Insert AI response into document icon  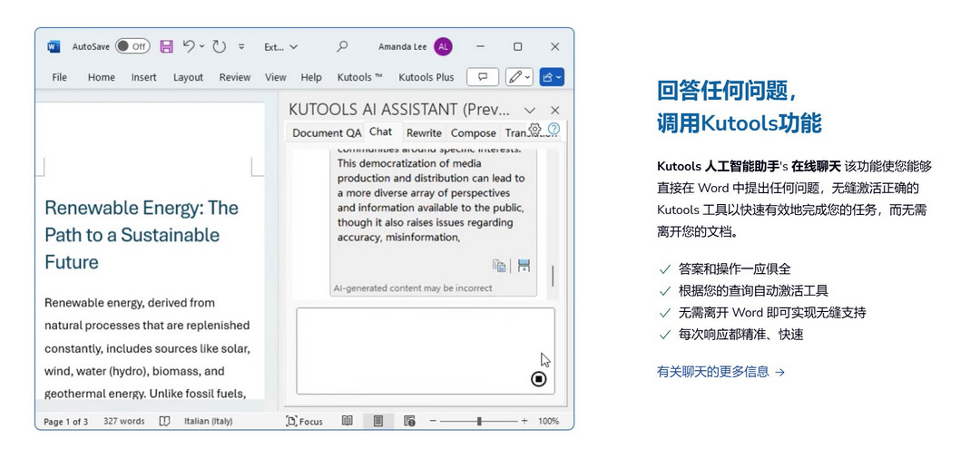click(x=524, y=266)
